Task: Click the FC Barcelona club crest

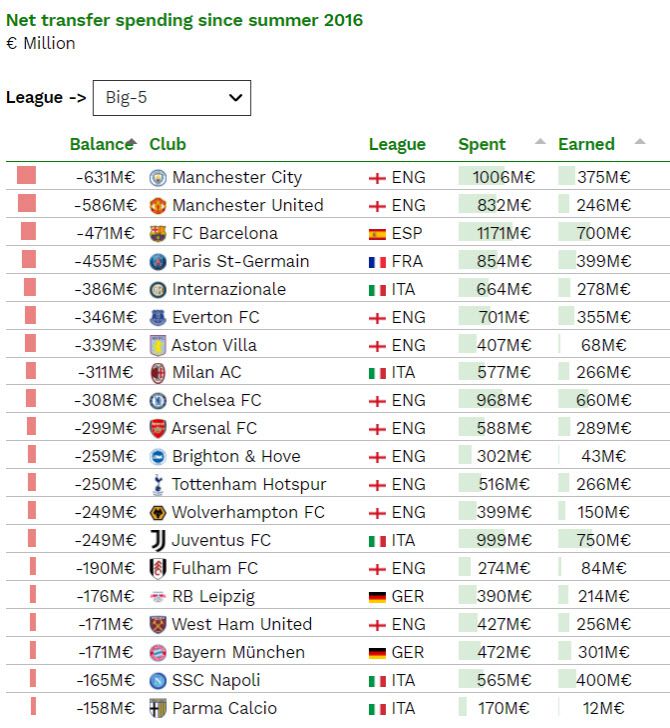Action: [158, 233]
